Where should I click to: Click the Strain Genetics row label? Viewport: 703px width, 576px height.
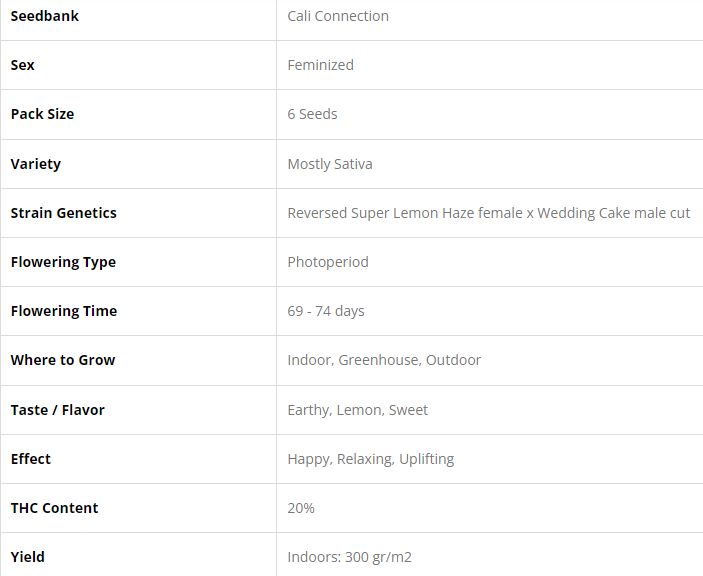pyautogui.click(x=64, y=213)
